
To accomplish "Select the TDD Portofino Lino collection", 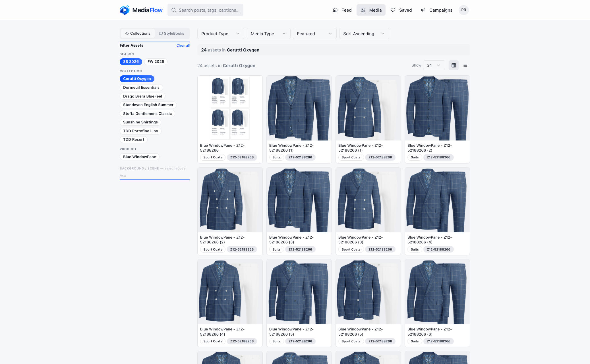I will coord(140,131).
